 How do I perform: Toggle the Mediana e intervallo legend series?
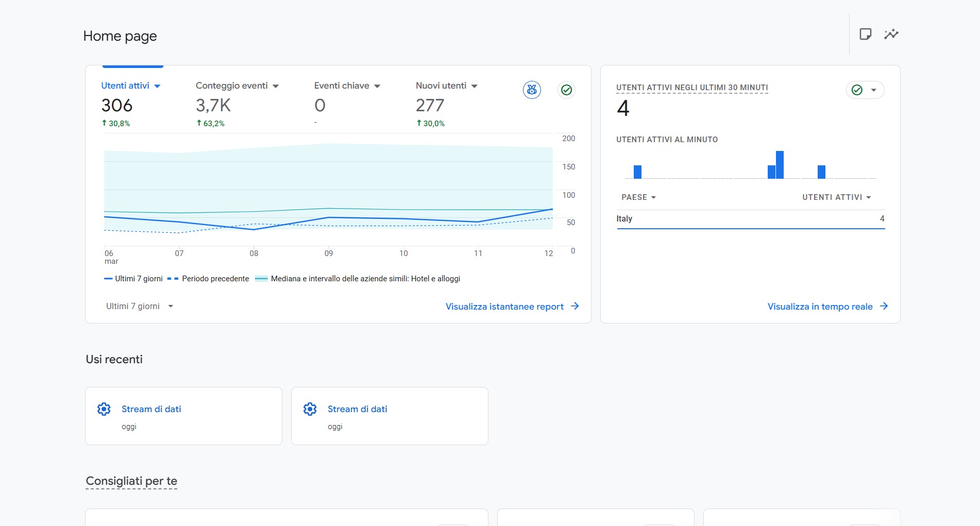358,279
